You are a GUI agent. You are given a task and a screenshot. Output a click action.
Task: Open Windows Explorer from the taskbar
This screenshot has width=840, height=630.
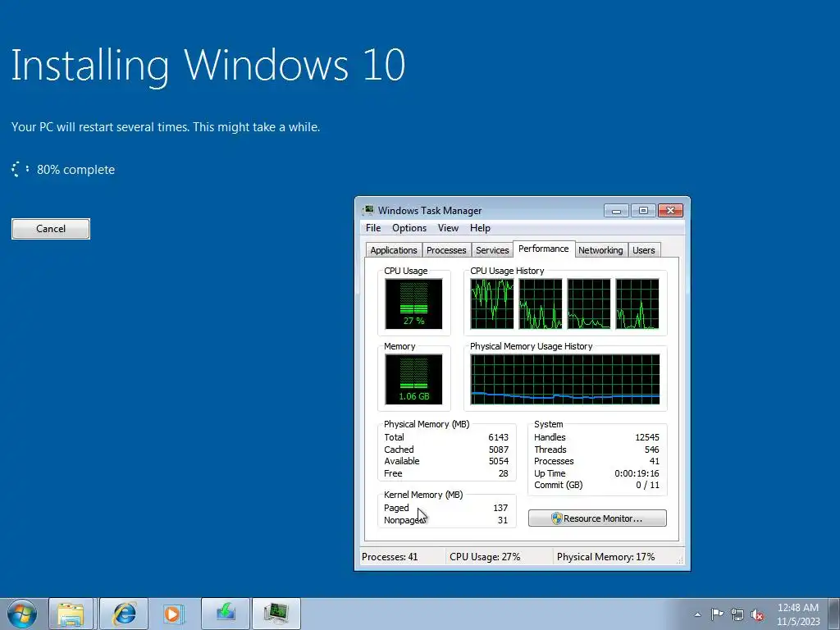pyautogui.click(x=71, y=614)
